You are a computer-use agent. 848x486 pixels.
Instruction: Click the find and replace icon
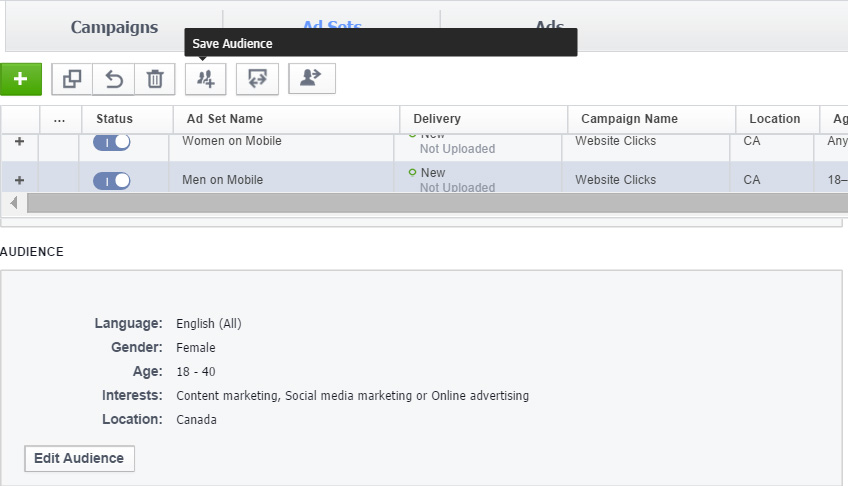pos(257,79)
